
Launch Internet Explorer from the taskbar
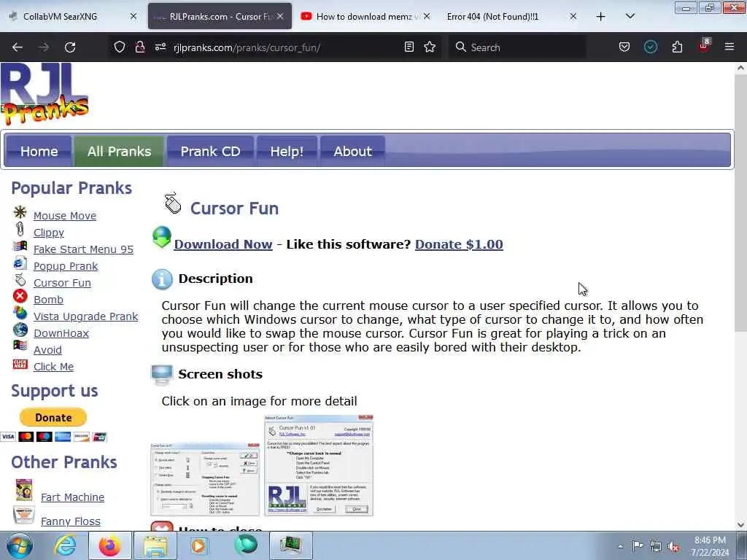point(65,545)
